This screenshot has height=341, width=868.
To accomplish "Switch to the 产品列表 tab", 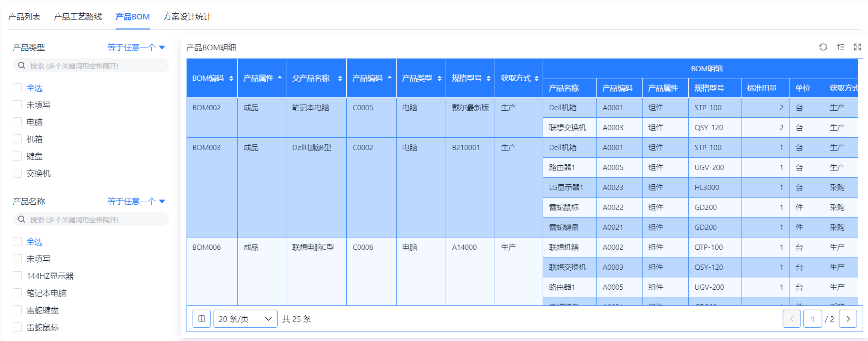I will click(x=24, y=17).
